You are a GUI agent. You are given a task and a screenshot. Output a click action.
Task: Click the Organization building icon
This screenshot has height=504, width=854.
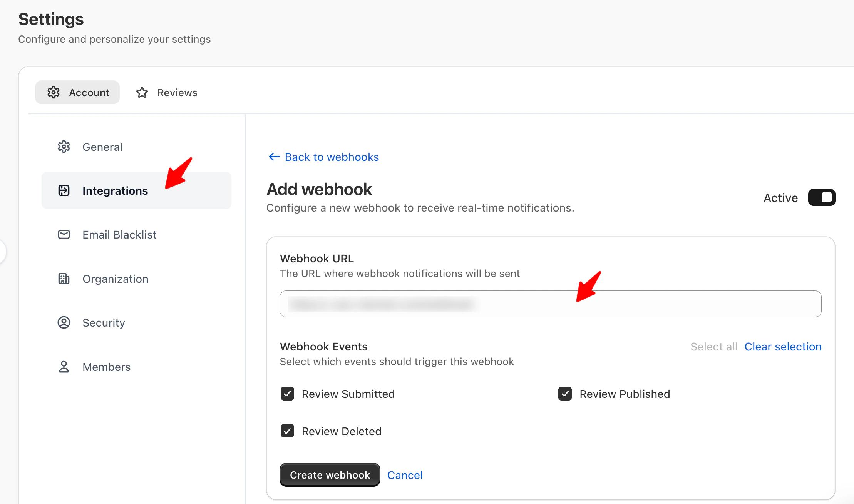64,279
